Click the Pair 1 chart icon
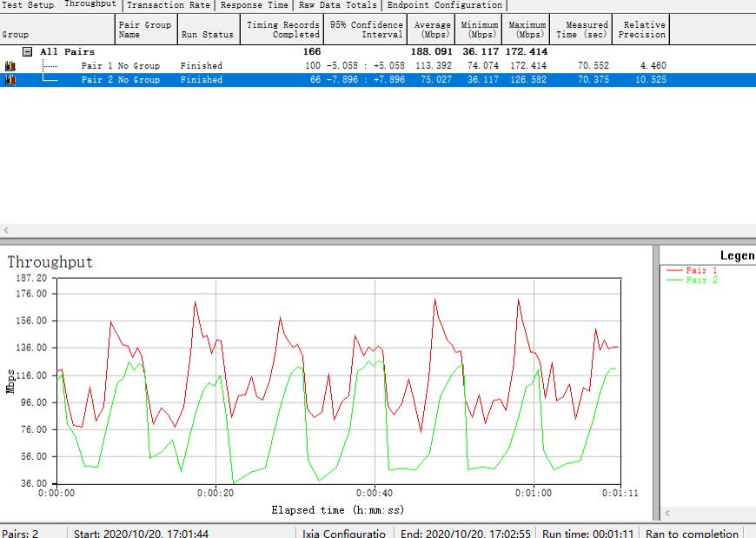This screenshot has width=756, height=538. (10, 66)
